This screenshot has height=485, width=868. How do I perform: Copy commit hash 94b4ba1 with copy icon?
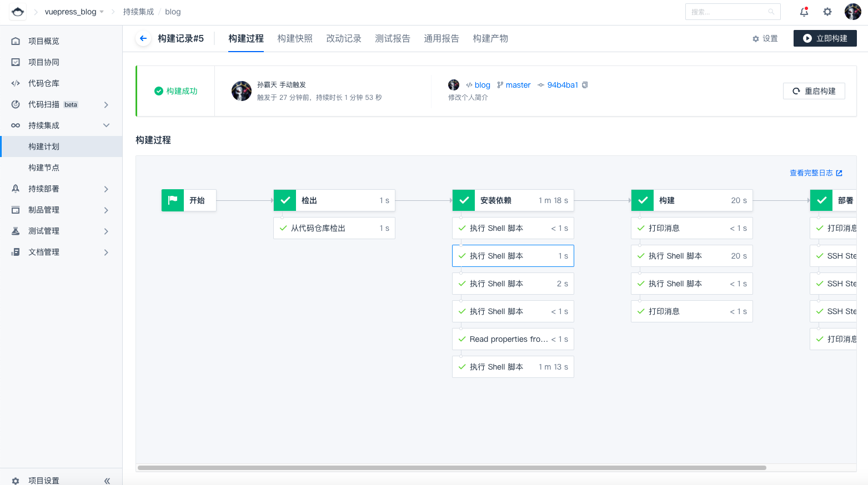click(585, 85)
